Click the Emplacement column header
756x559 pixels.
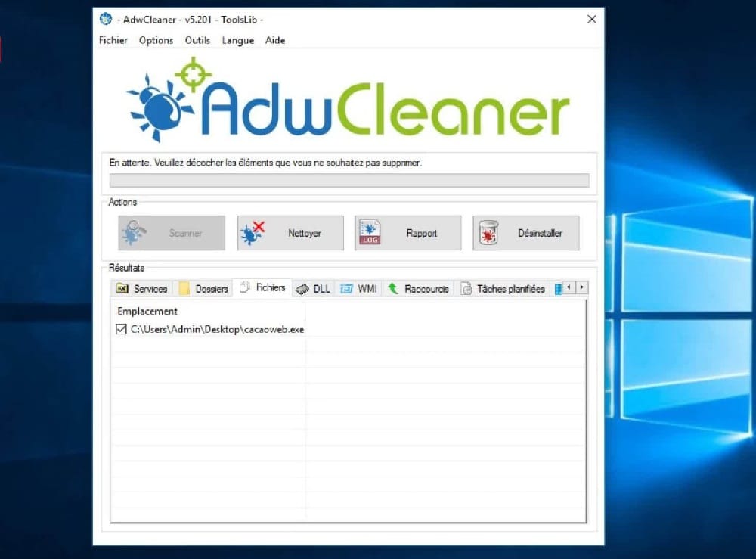(209, 311)
